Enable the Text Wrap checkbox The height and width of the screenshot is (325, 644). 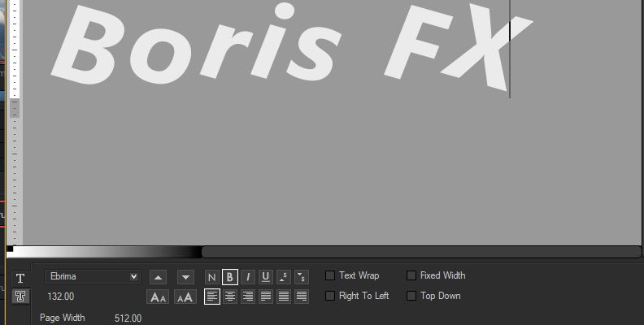[x=330, y=276]
